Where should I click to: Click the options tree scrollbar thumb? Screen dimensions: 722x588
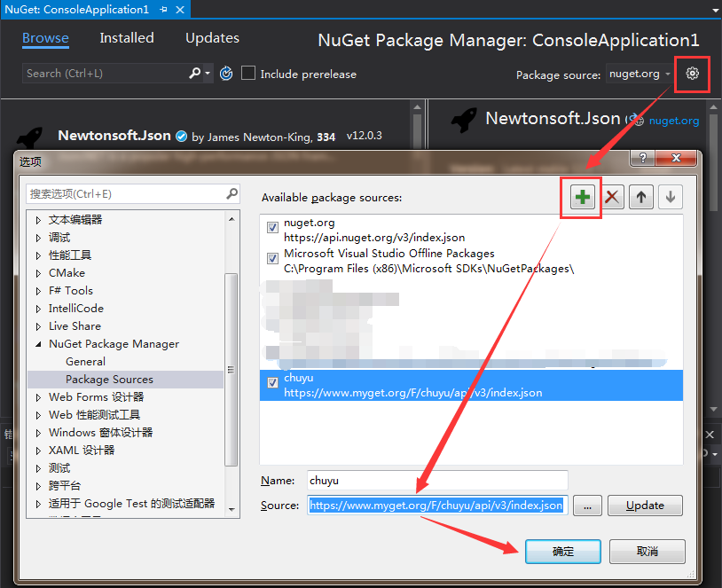tap(231, 370)
